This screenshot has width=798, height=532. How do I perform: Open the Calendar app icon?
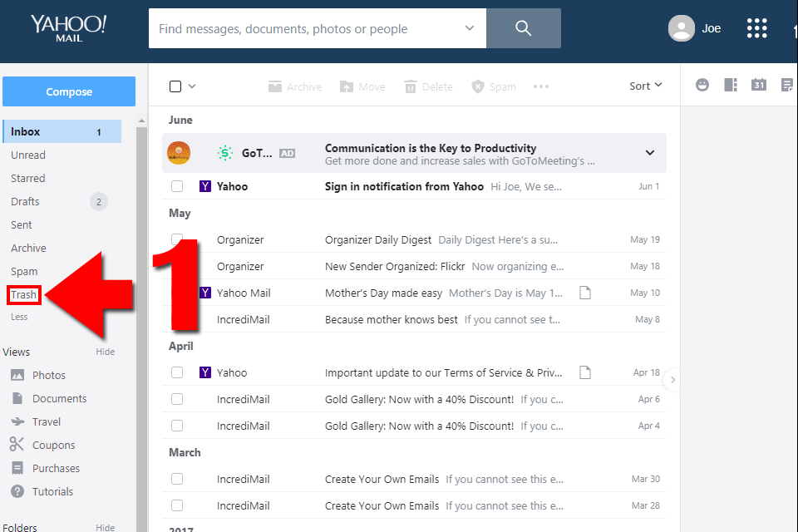pyautogui.click(x=758, y=84)
